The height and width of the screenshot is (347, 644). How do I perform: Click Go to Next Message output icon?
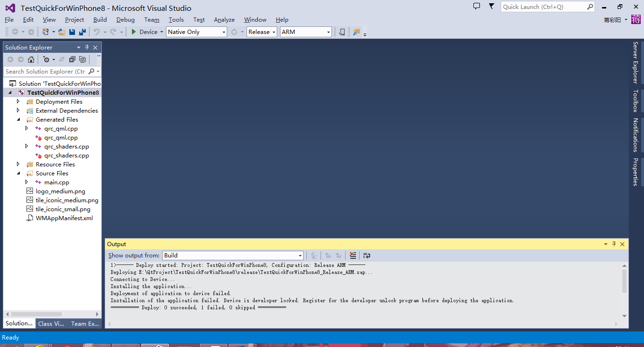tap(339, 256)
